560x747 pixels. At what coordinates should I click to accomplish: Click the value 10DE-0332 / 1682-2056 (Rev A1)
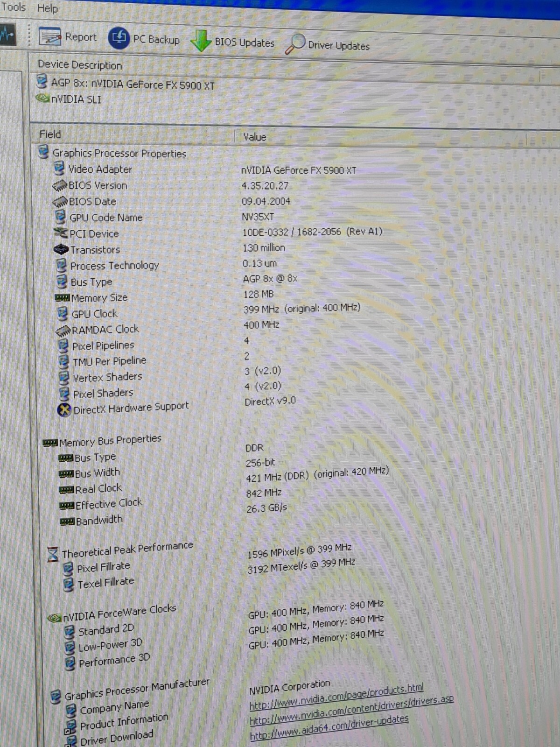click(x=313, y=232)
